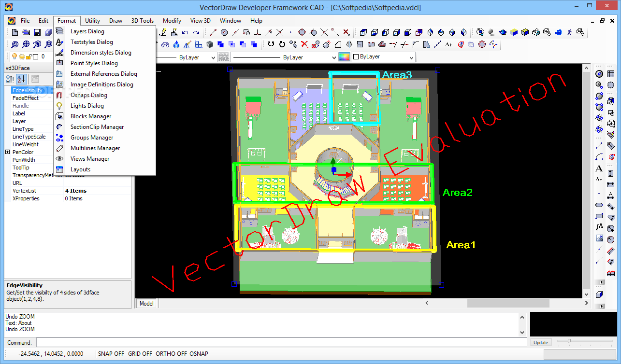Toggle ORTHO OFF in status bar
Viewport: 621px width, 364px height.
click(x=171, y=354)
